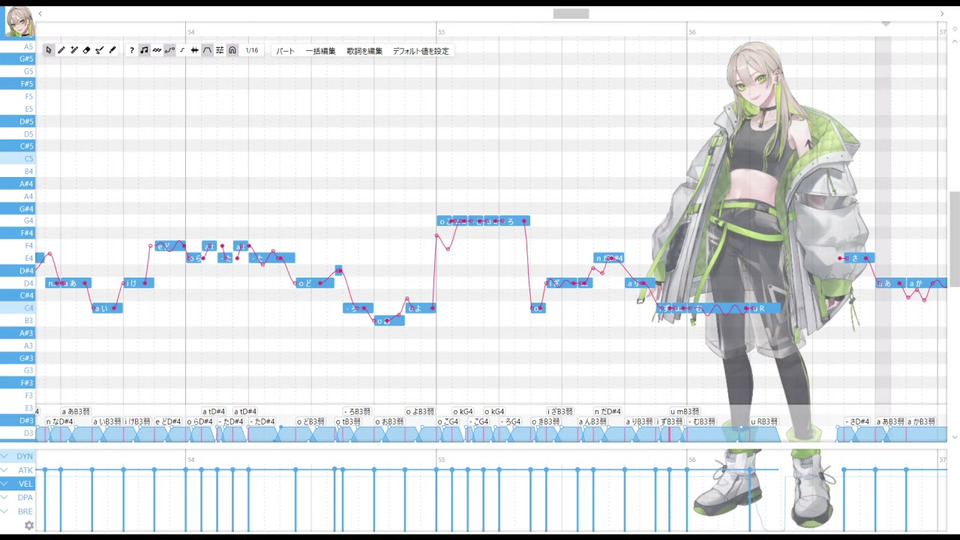Click the F#3 piano key
This screenshot has height=540, width=960.
(x=18, y=383)
